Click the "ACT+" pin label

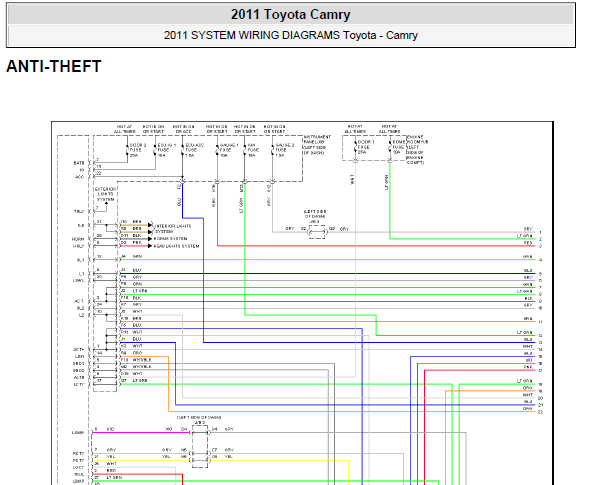point(78,350)
